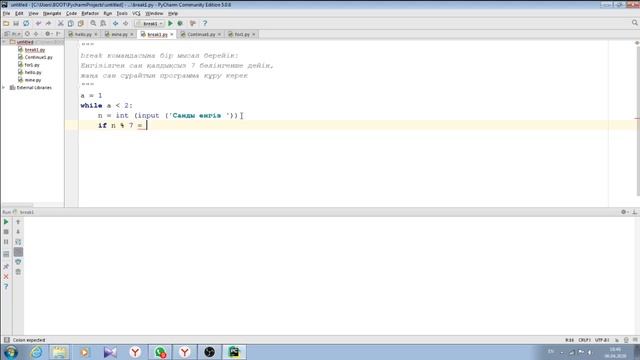Open project view selector dropdown

12,34
